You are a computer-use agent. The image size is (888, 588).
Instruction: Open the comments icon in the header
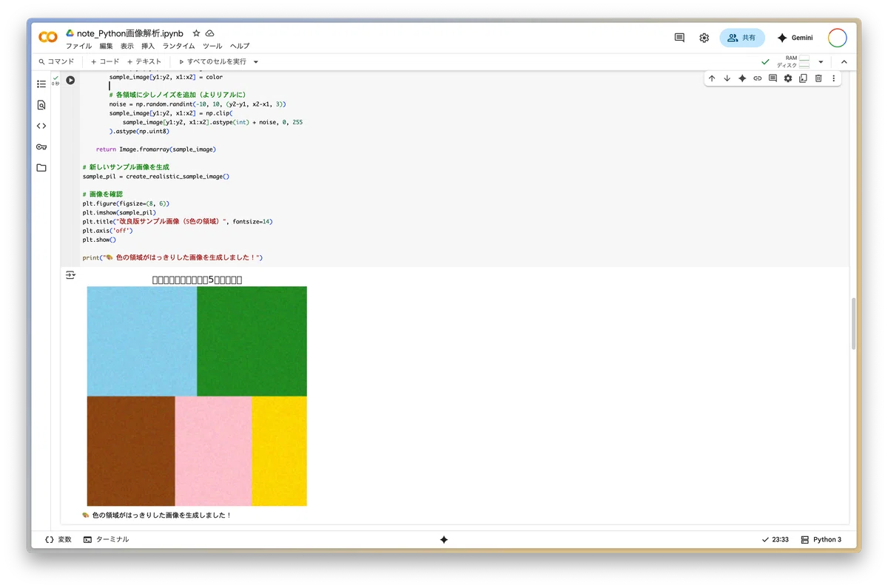[x=679, y=38]
